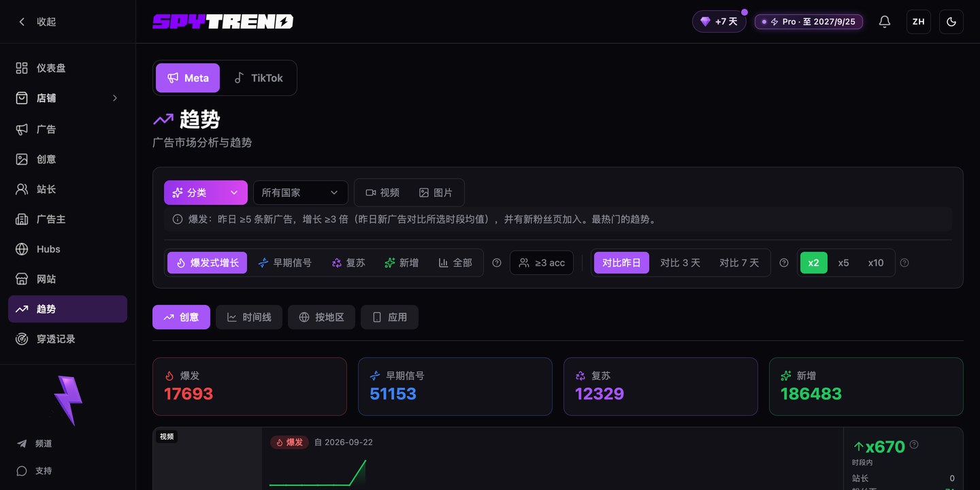Select 复苏 trend filter

point(348,263)
